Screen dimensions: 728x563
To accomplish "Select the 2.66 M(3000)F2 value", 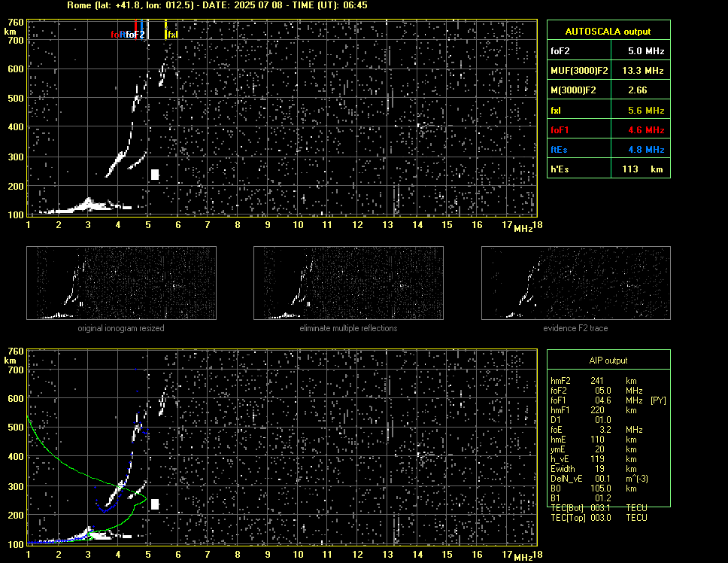I will [638, 90].
